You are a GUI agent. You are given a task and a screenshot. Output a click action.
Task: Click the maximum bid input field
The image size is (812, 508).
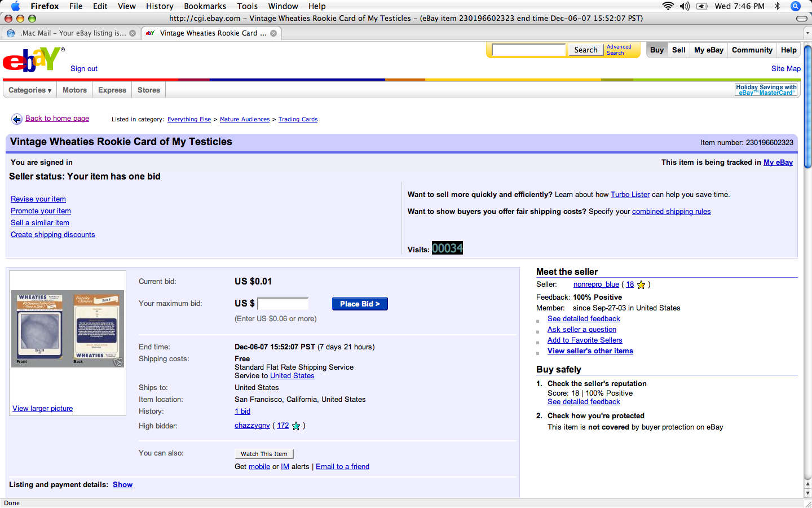283,304
